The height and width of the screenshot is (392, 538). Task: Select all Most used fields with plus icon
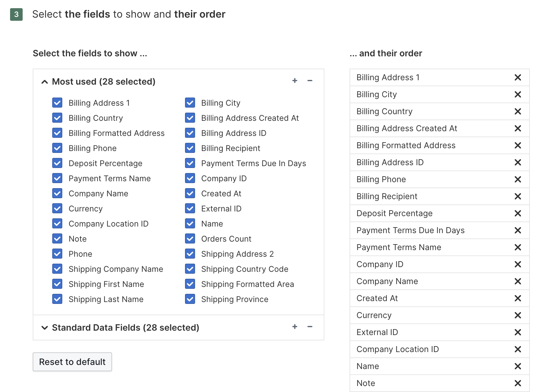click(295, 81)
